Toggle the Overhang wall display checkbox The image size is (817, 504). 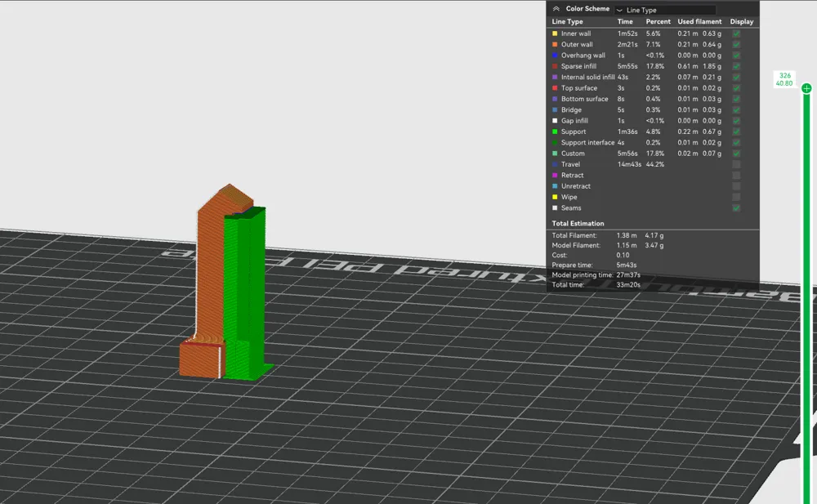coord(736,56)
